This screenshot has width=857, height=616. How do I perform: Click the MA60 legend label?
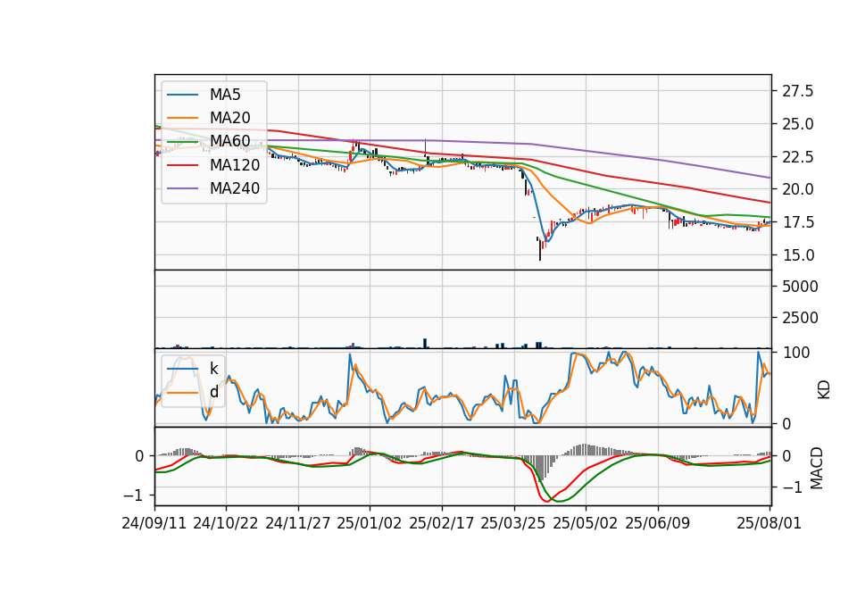pos(229,141)
